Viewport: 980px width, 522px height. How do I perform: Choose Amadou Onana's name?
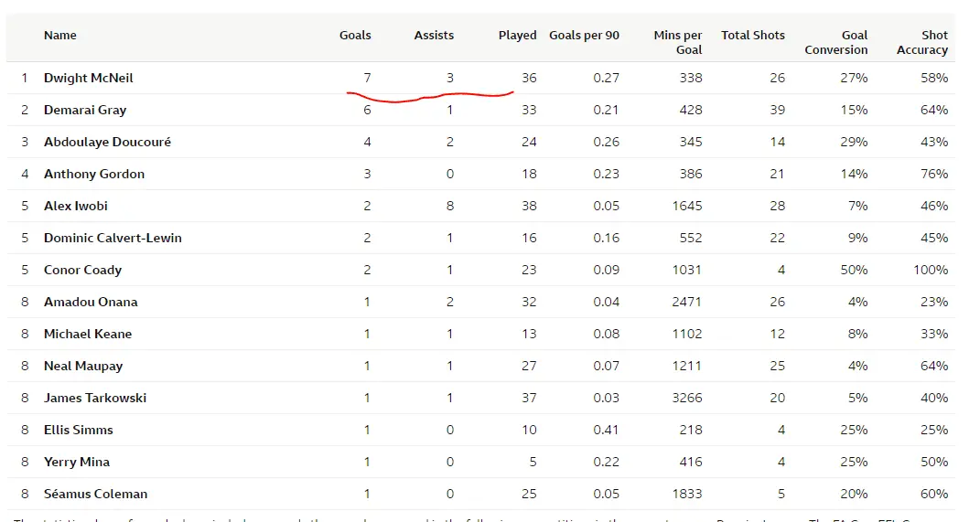point(91,303)
